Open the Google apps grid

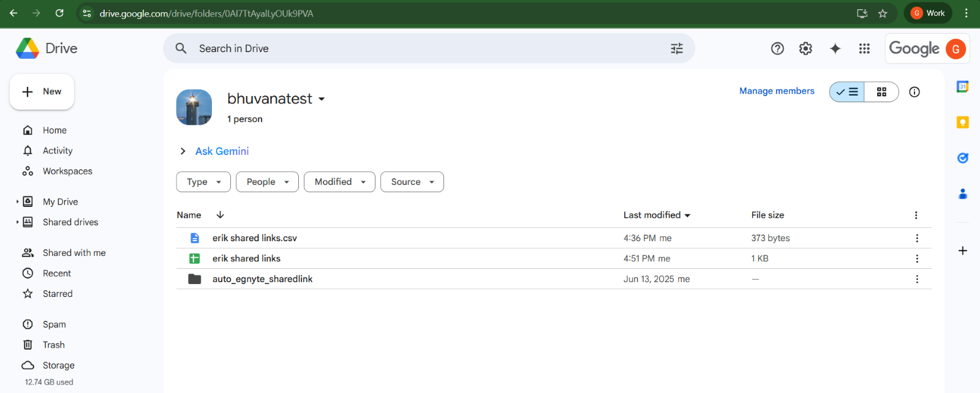(864, 48)
